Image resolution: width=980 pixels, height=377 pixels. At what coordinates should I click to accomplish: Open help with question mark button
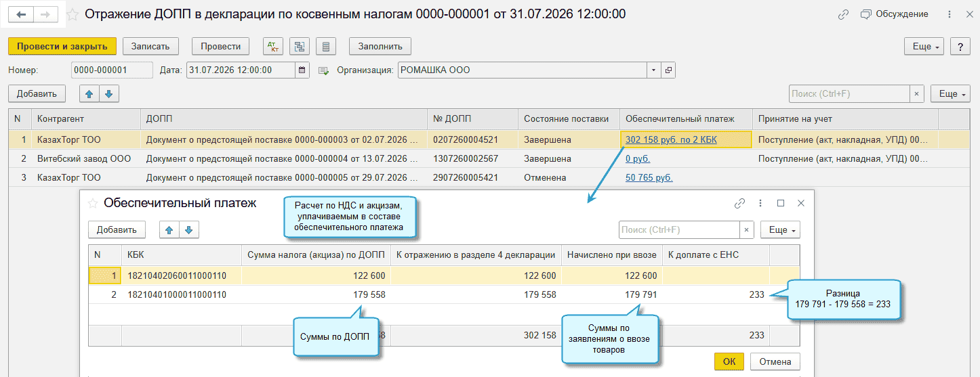(x=960, y=46)
